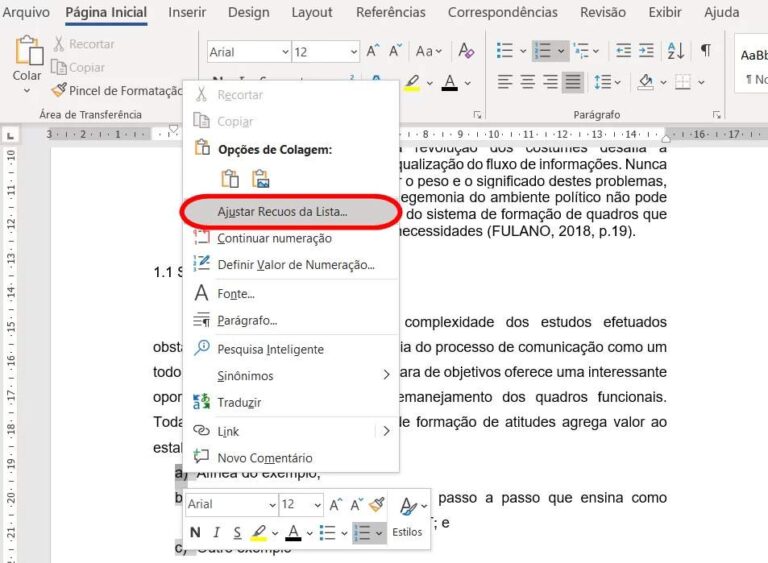Click Pincel de Formatação in the ribbon
The image size is (768, 563).
[x=117, y=91]
